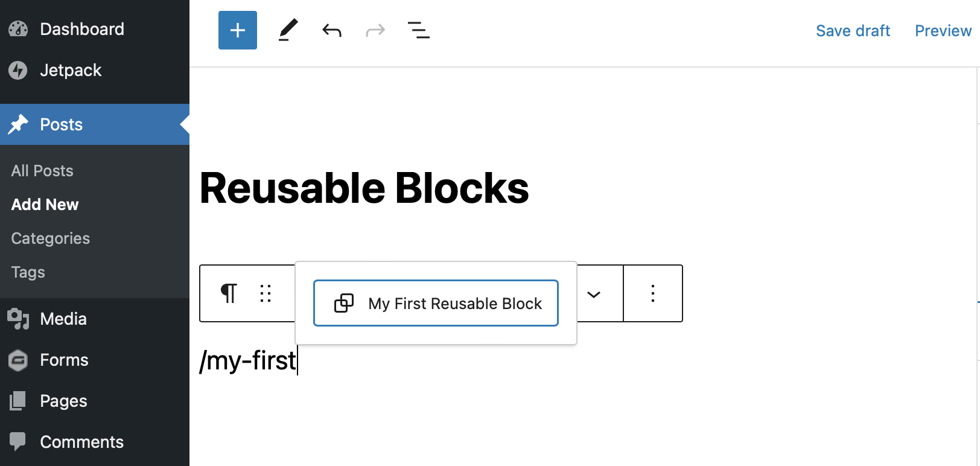
Task: Open the block inserter with the plus icon
Action: (237, 30)
